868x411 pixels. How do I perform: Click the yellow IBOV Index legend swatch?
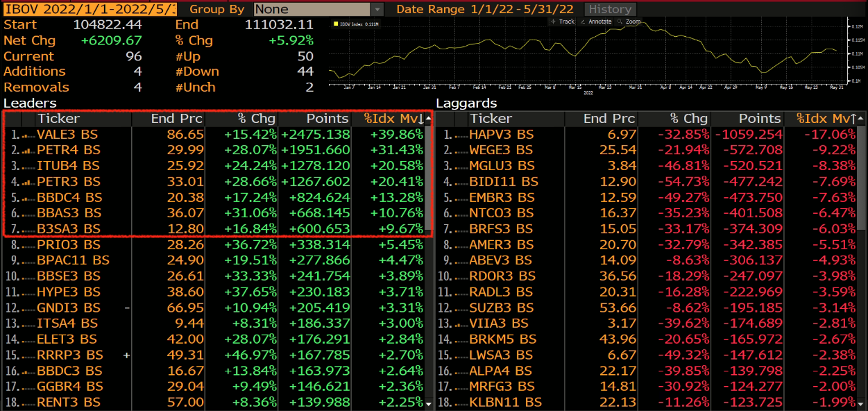(x=335, y=24)
